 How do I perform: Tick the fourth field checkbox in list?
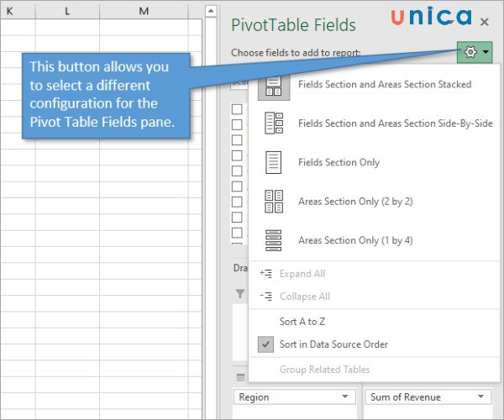pyautogui.click(x=237, y=155)
